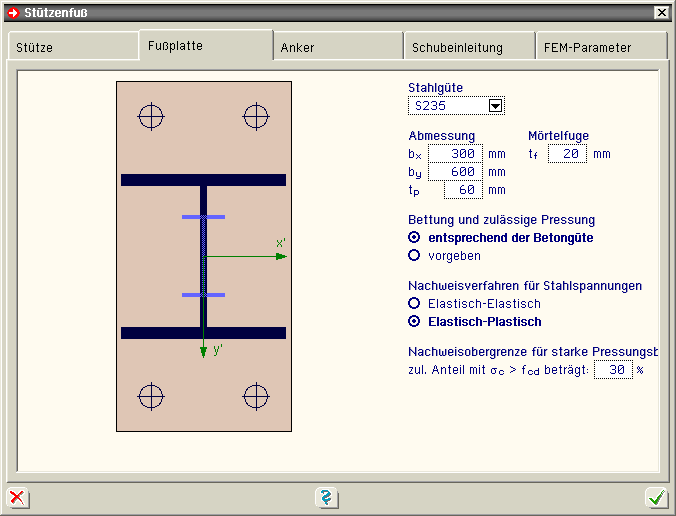The height and width of the screenshot is (516, 676).
Task: Select Elastisch-Plastisch radio button
Action: click(x=414, y=322)
